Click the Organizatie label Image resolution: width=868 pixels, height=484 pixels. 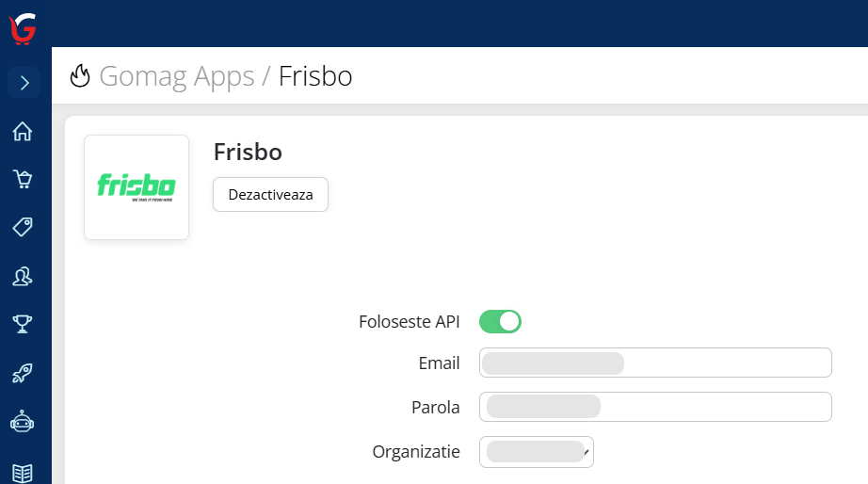coord(416,452)
